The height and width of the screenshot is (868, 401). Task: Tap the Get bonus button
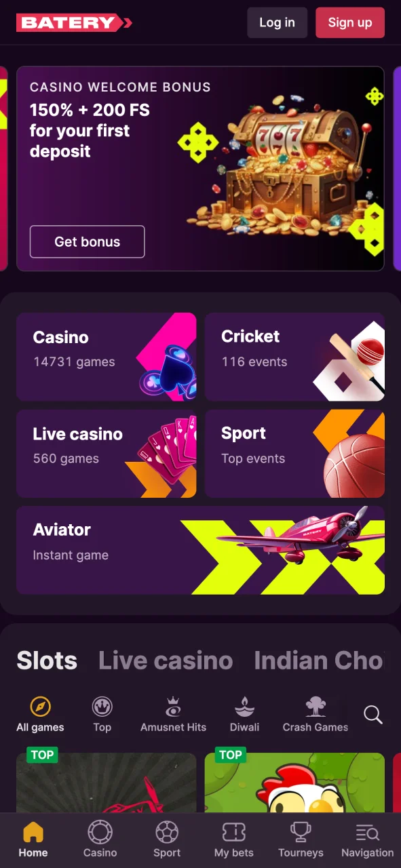pyautogui.click(x=87, y=241)
